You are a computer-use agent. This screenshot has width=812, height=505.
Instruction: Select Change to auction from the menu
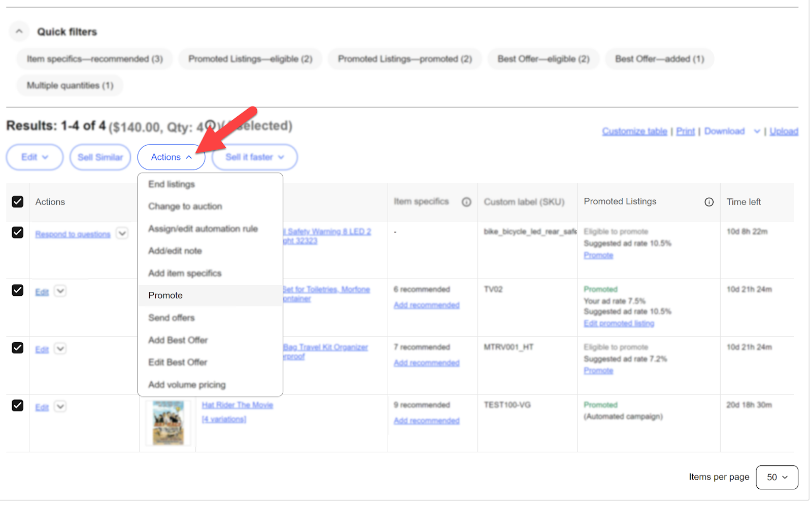click(x=185, y=206)
